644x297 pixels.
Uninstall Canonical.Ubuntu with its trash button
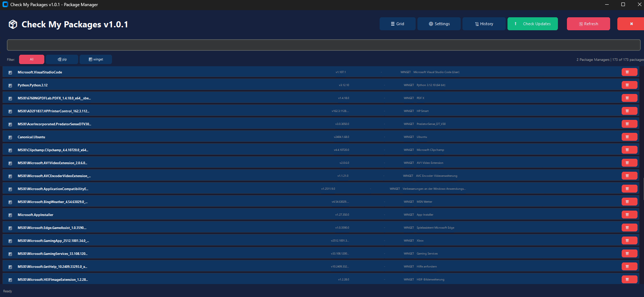[629, 137]
